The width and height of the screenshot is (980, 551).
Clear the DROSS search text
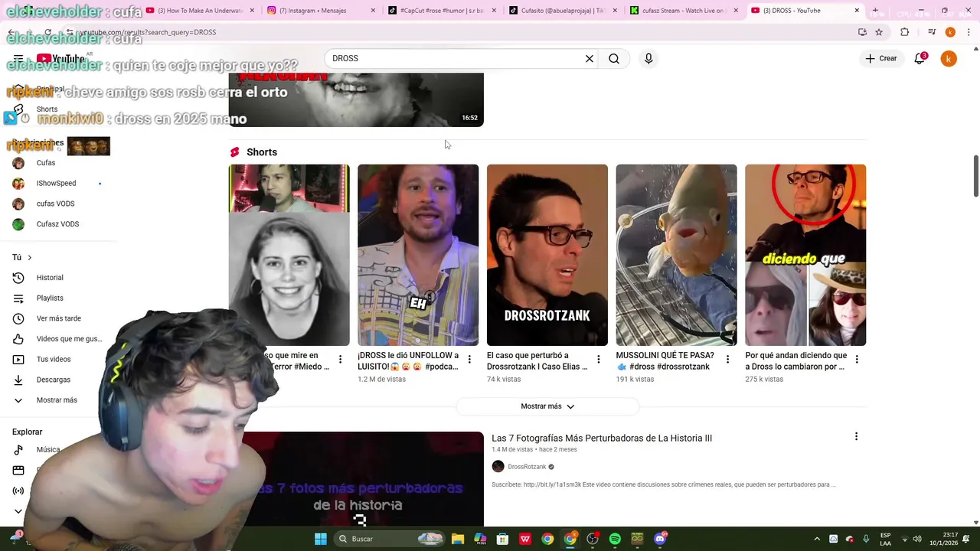[x=590, y=58]
